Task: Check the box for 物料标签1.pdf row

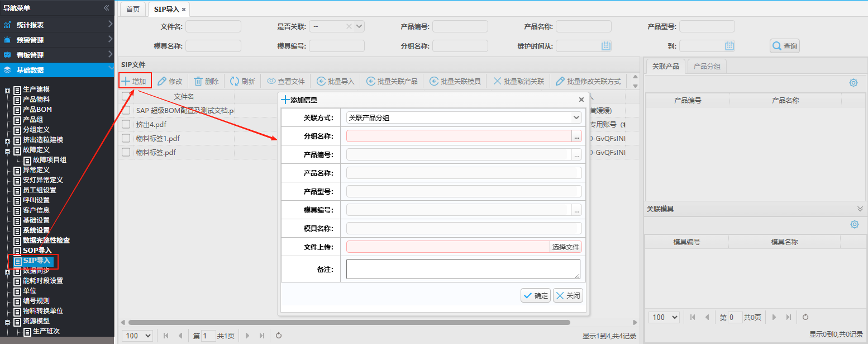Action: coord(126,138)
